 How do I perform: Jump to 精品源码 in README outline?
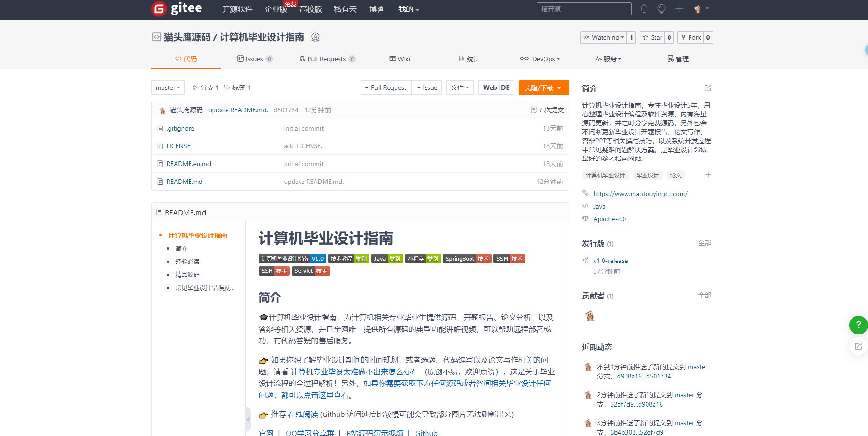(187, 275)
